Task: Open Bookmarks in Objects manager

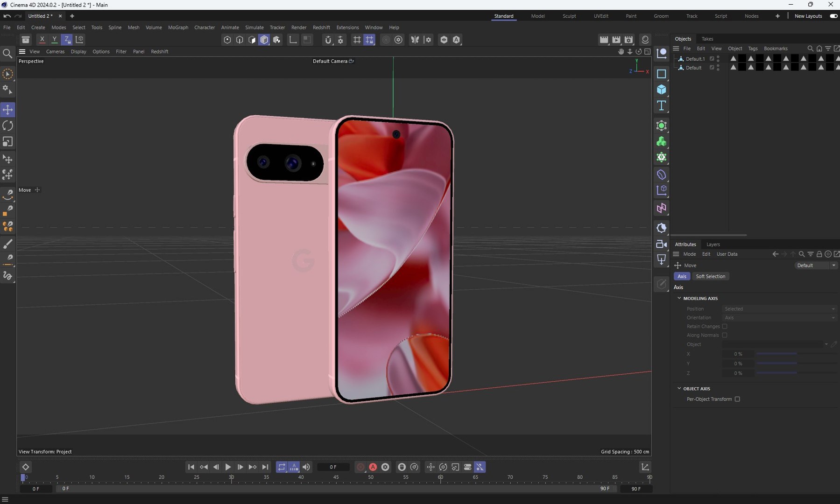Action: 776,49
